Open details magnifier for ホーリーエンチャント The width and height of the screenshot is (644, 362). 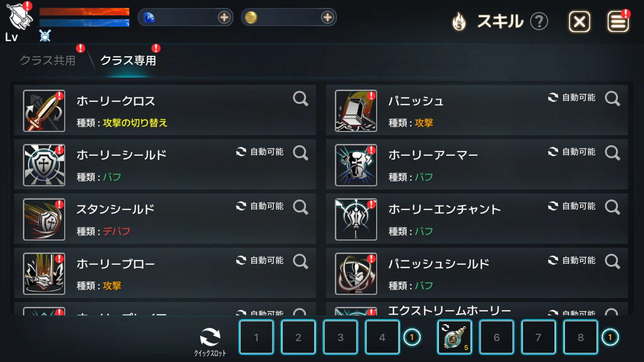point(612,207)
